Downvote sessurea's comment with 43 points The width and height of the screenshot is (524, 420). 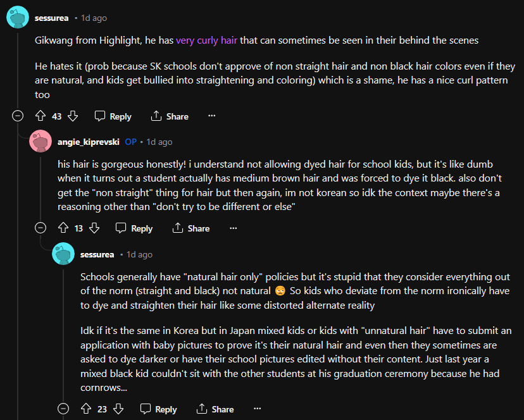(x=73, y=116)
